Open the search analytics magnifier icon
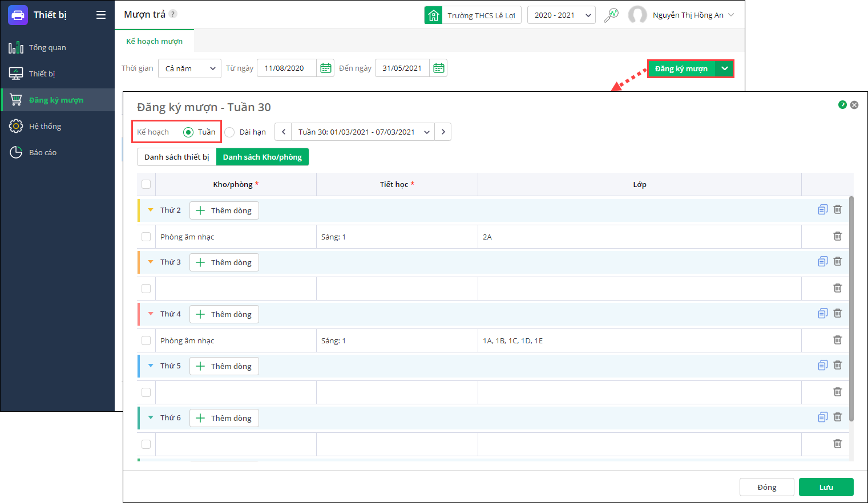Viewport: 868px width, 503px height. tap(611, 15)
